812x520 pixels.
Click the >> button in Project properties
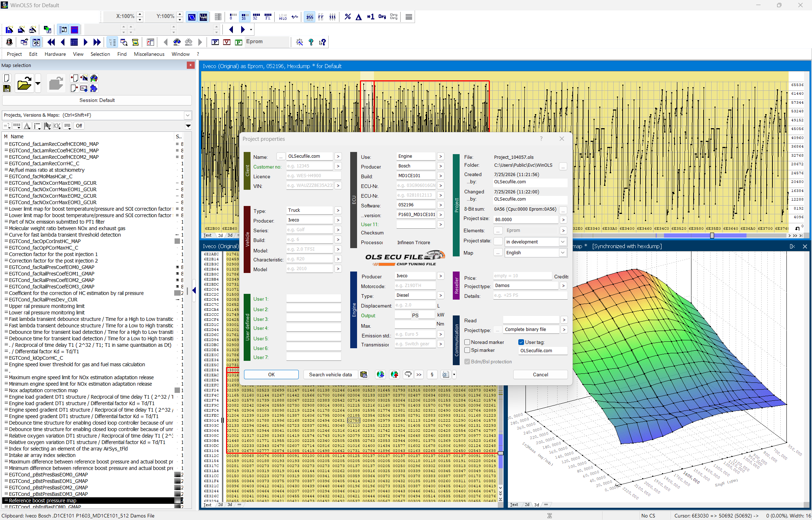click(x=419, y=375)
